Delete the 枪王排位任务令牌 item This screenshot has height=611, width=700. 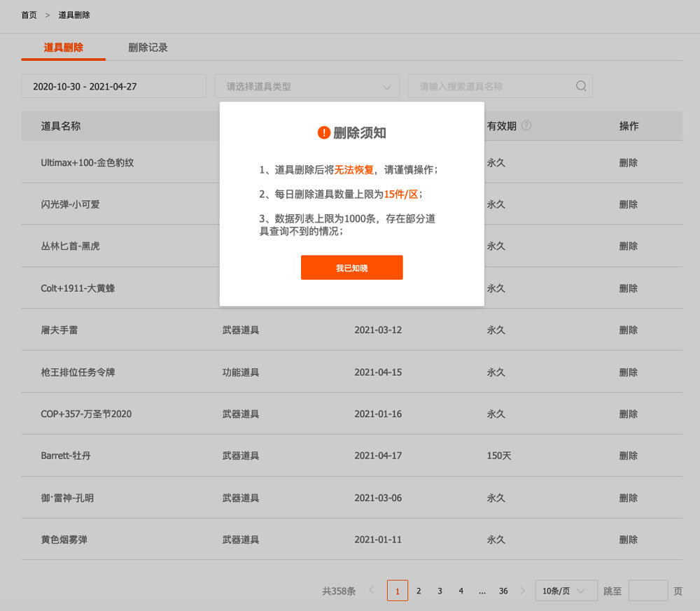coord(628,372)
